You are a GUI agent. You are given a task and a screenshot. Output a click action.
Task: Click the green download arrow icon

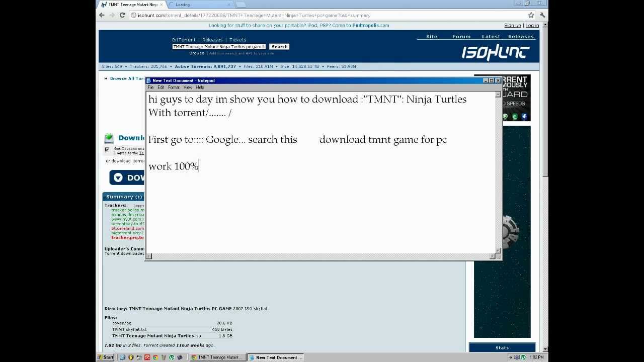pyautogui.click(x=109, y=138)
